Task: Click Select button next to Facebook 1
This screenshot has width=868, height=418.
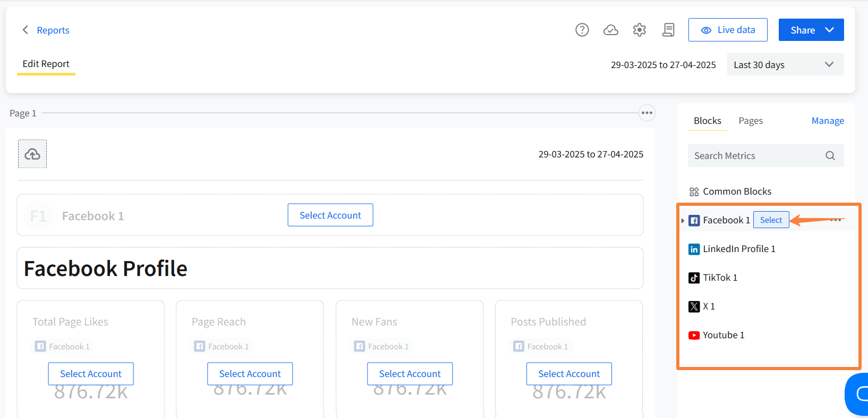Action: tap(771, 220)
